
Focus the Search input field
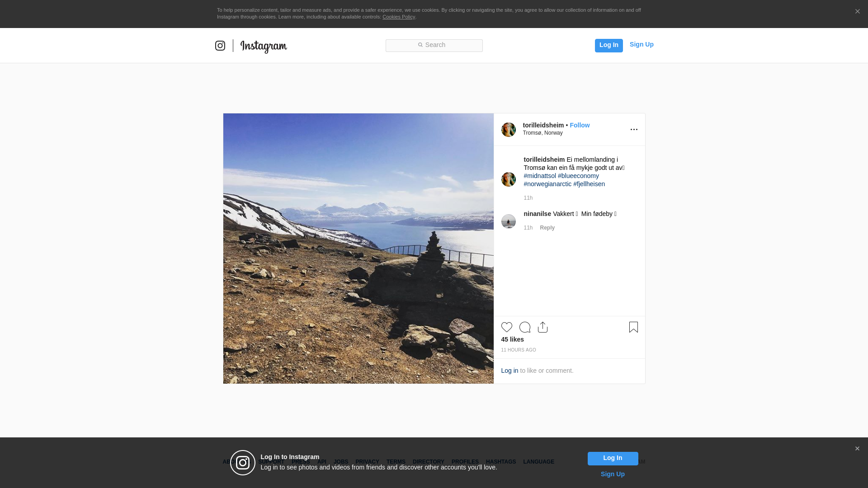(x=434, y=45)
